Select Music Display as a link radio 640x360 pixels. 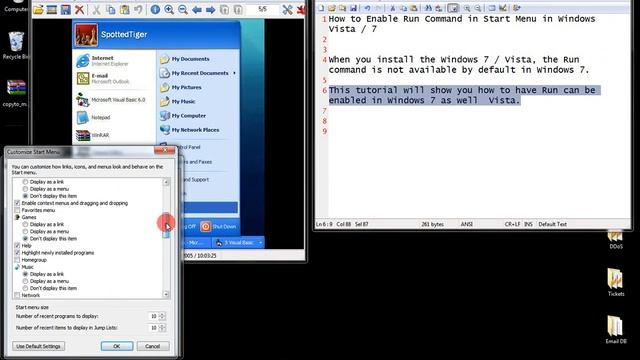coord(25,274)
